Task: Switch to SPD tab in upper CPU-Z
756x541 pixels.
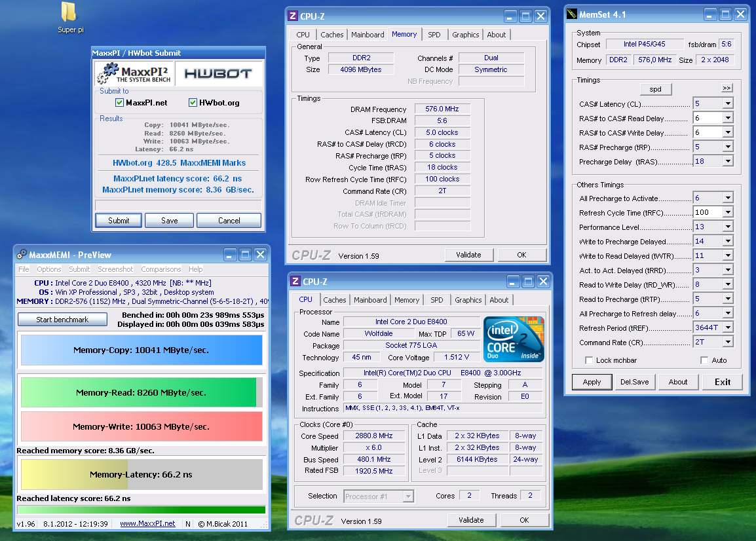Action: [434, 35]
